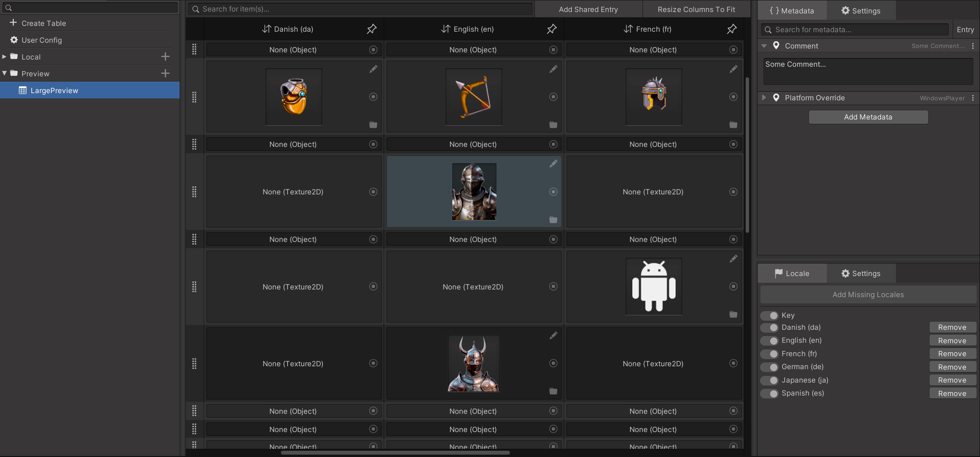The image size is (980, 457).
Task: Open the folder icon on the bow cell
Action: [x=553, y=125]
